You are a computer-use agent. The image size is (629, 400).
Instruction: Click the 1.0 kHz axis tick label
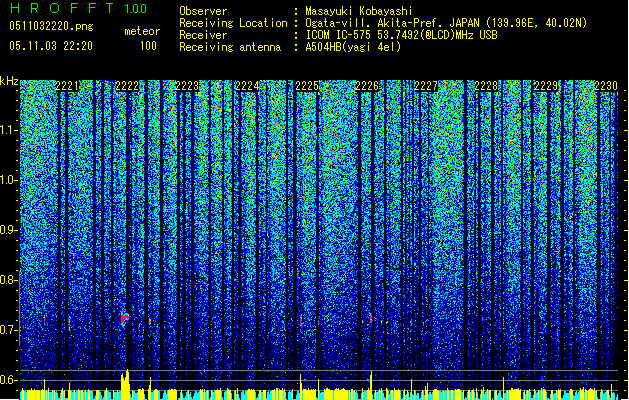(9, 180)
